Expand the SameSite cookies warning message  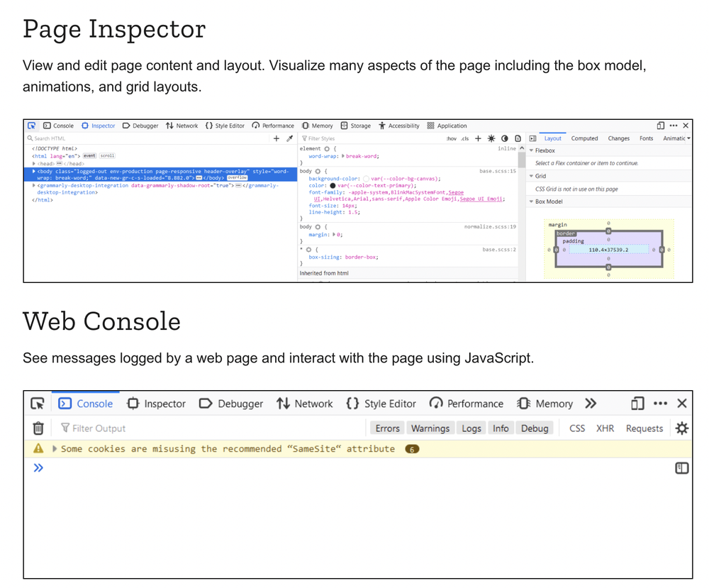[x=55, y=449]
